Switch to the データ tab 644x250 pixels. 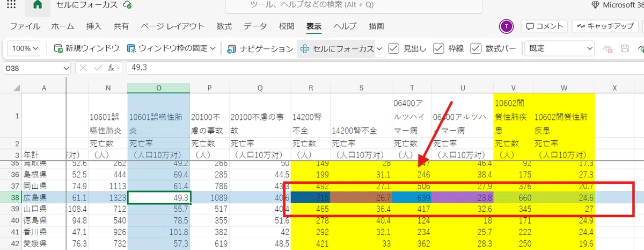pos(255,26)
